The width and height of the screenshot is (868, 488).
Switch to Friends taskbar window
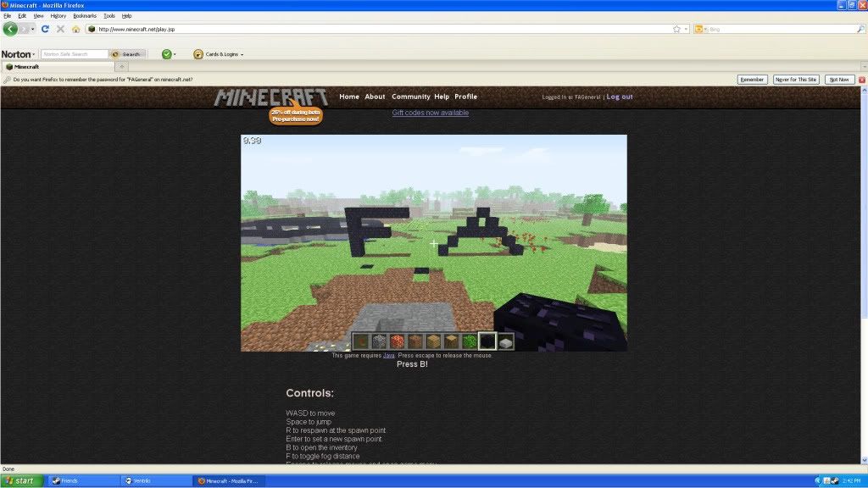[x=83, y=481]
